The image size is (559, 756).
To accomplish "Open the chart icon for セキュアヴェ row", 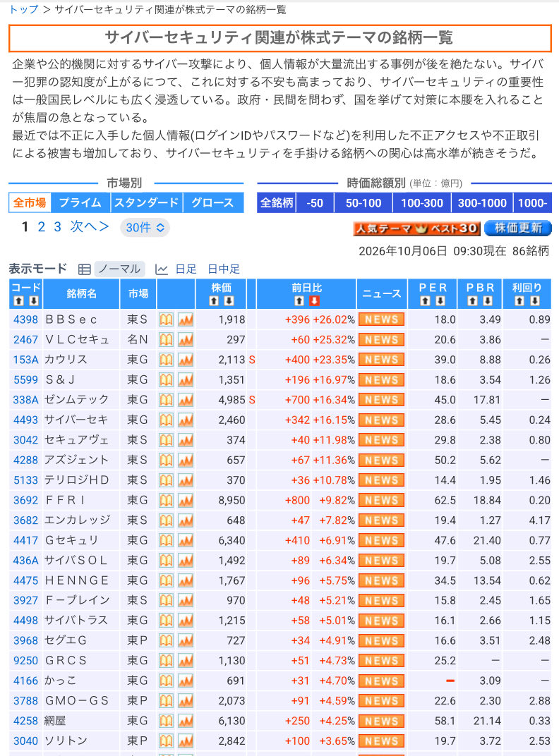I will pos(186,440).
